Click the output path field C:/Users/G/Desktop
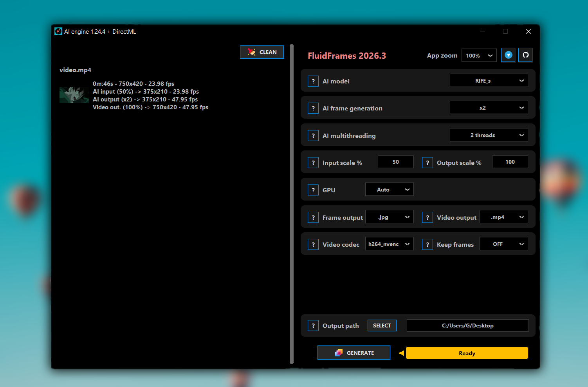Viewport: 588px width, 387px height. coord(468,326)
